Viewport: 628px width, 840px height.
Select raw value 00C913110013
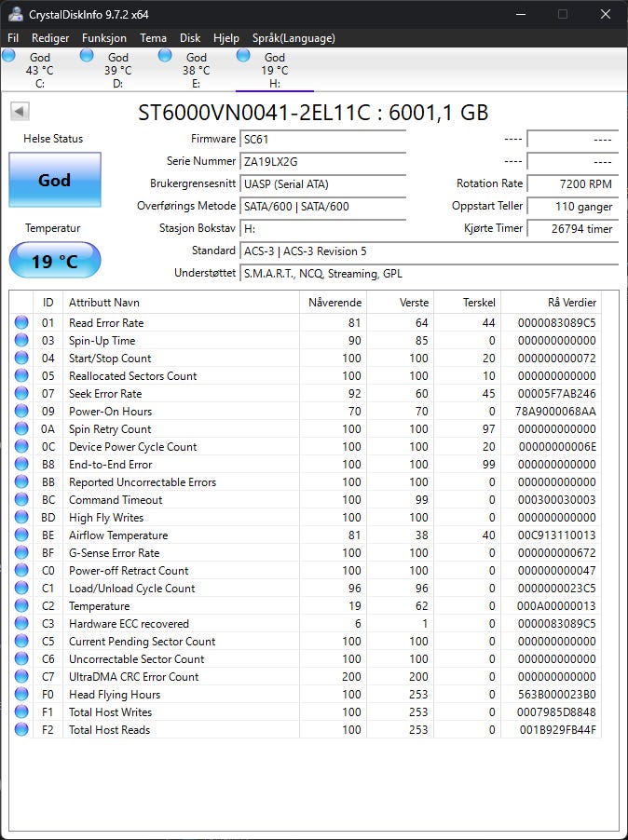557,535
